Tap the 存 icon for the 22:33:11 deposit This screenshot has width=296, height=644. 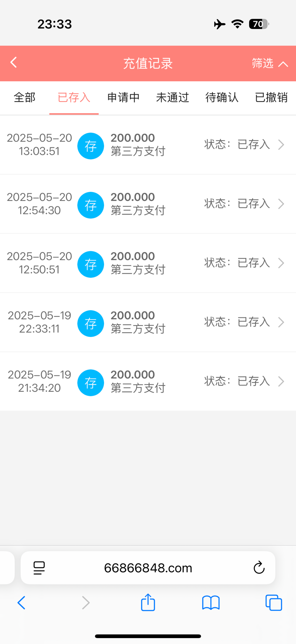(x=91, y=324)
